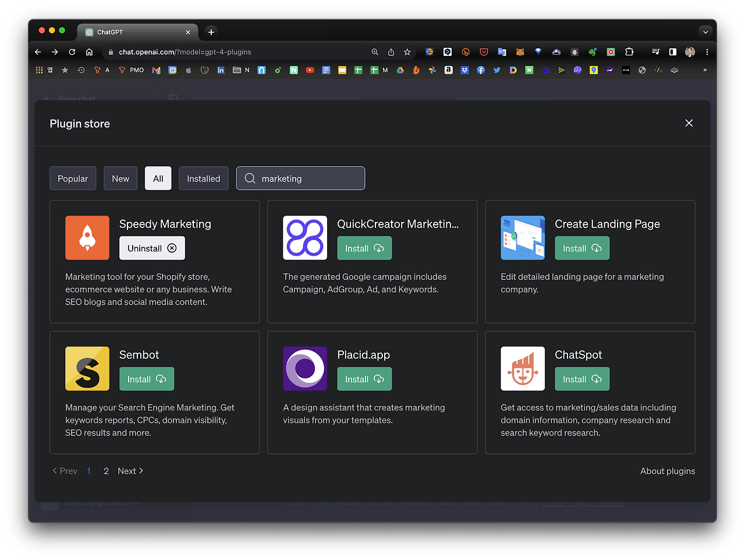Open the ChatSpot plugin logo
The height and width of the screenshot is (560, 745).
pyautogui.click(x=523, y=368)
